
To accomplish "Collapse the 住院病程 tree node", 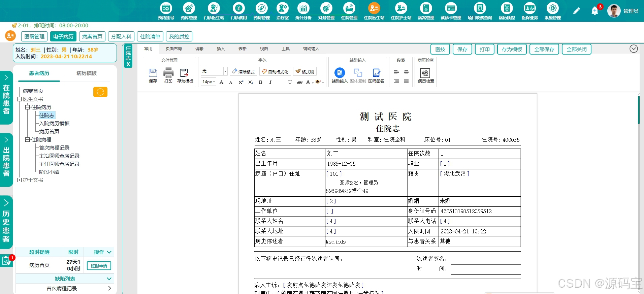I will 28,139.
